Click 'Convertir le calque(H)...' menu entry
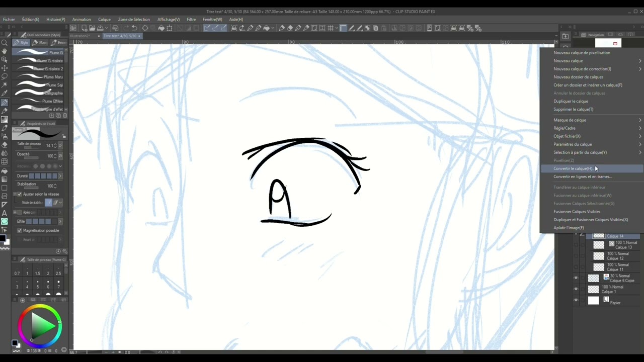 point(574,168)
